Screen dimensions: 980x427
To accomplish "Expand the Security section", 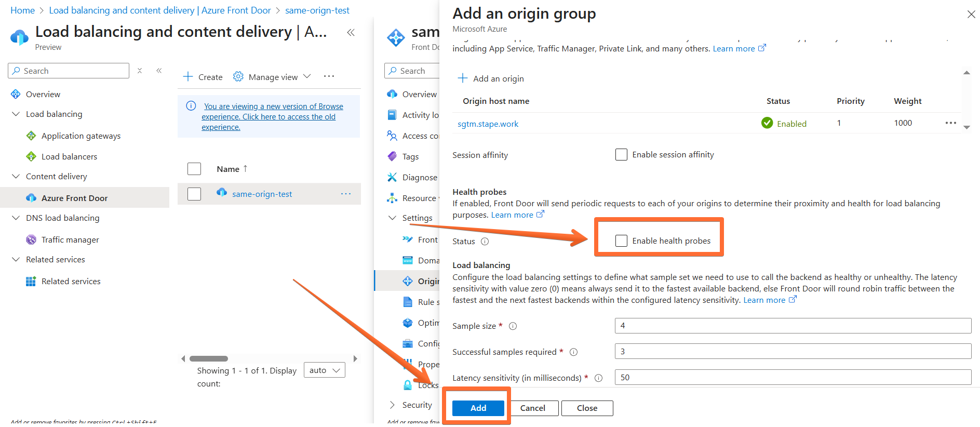I will [392, 405].
